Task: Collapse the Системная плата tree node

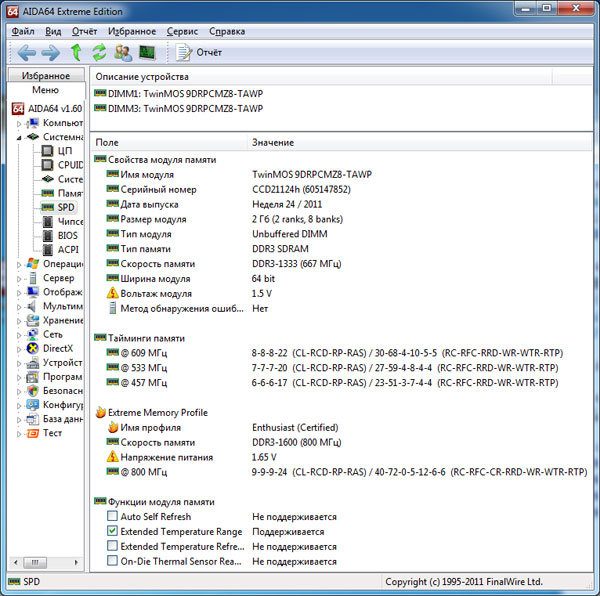Action: (x=19, y=138)
